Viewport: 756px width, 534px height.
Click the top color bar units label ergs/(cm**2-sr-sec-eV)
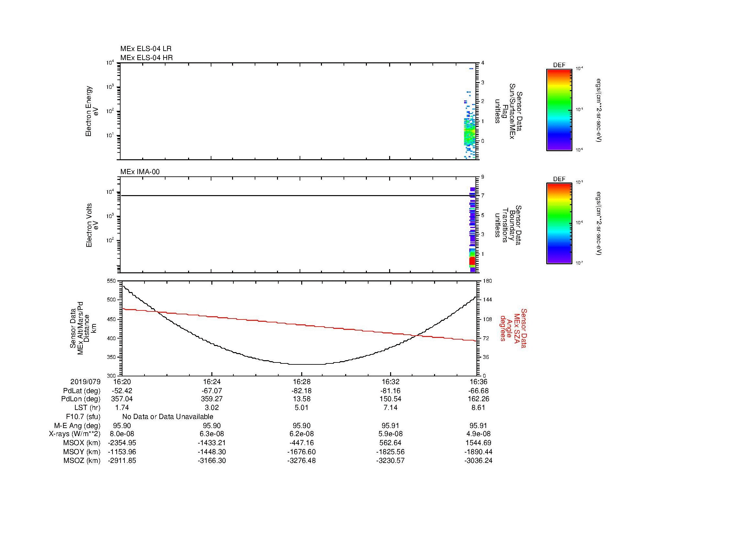[x=599, y=110]
